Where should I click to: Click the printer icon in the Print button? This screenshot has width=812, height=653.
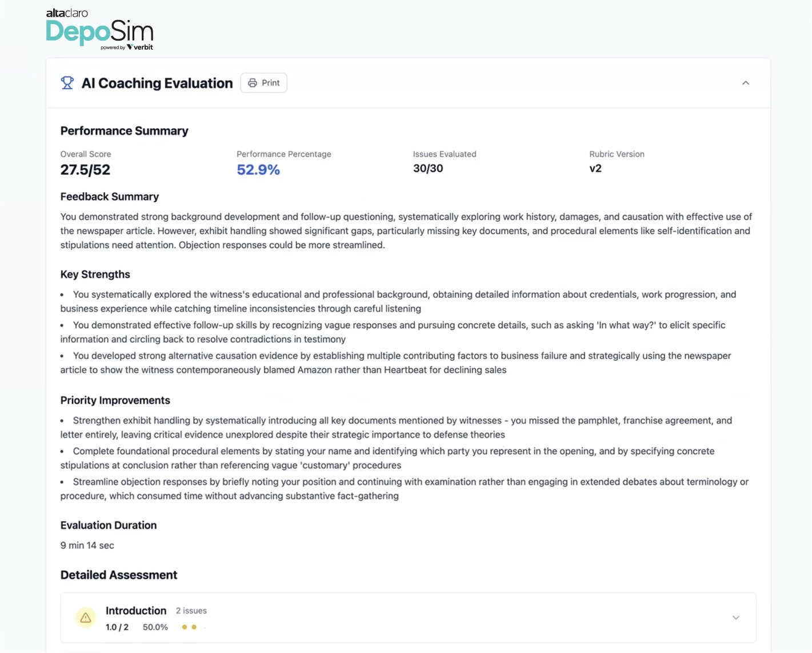[x=253, y=83]
